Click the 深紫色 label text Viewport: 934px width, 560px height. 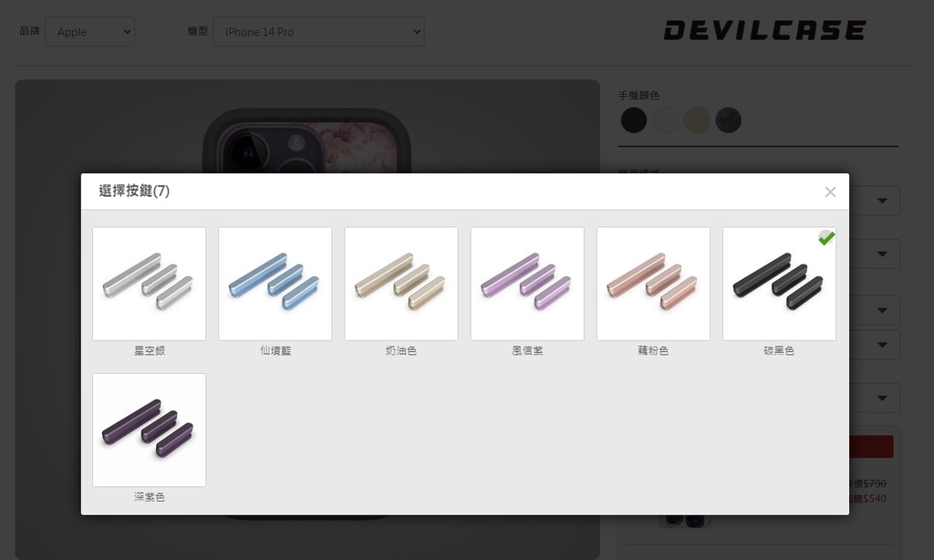[x=149, y=497]
